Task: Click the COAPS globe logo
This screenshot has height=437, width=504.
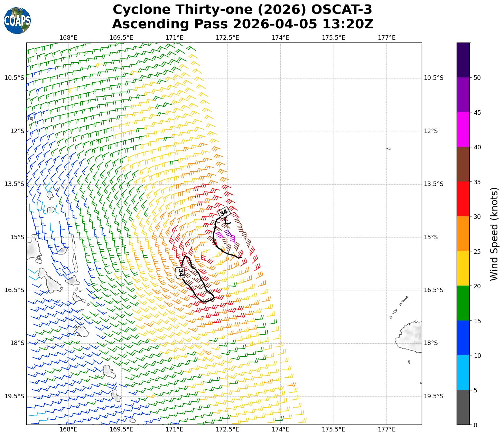Action: tap(17, 20)
